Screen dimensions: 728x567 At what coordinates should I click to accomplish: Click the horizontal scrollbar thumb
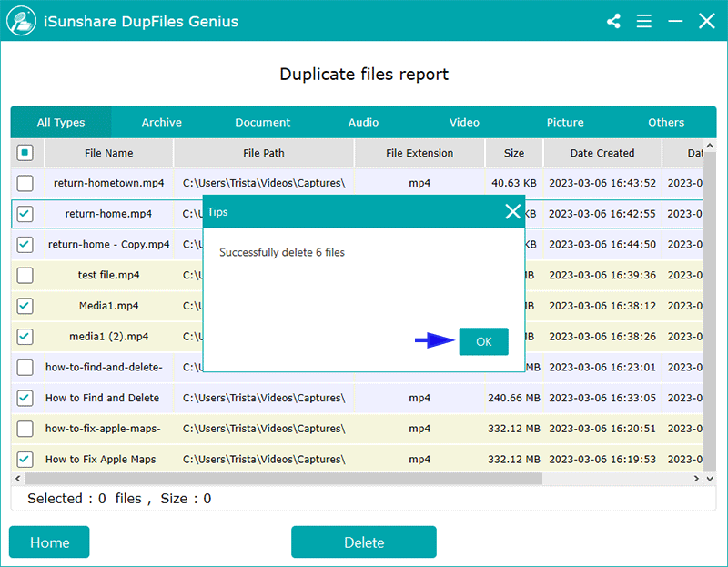(282, 478)
